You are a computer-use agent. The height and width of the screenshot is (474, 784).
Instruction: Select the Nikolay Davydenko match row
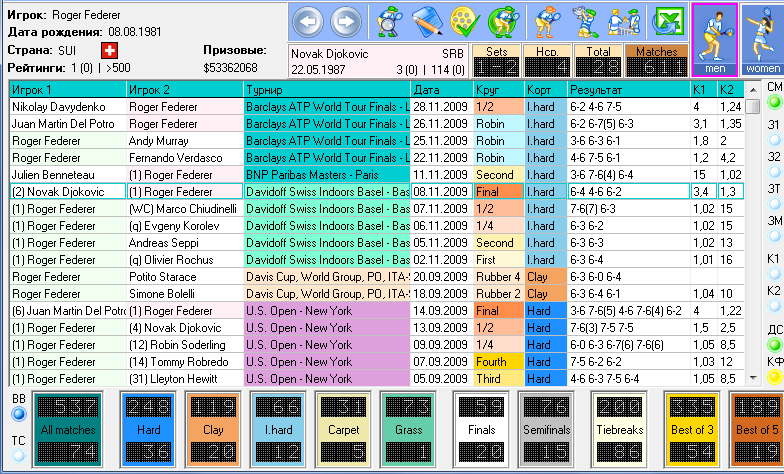point(376,107)
